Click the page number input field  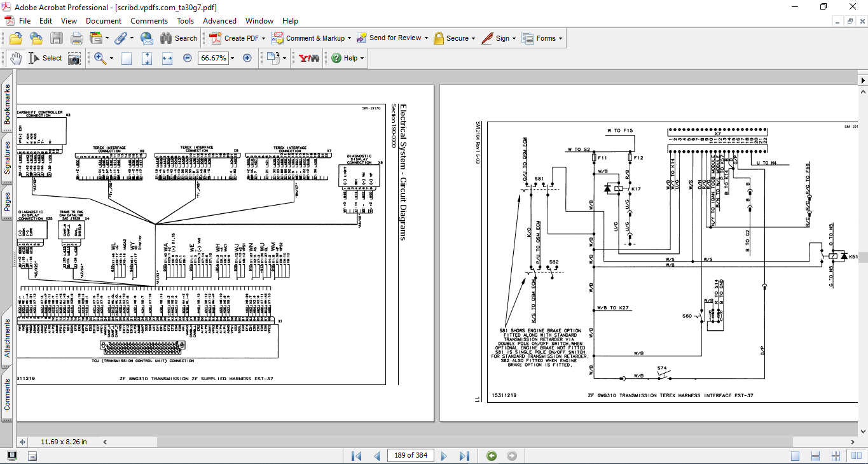pyautogui.click(x=410, y=456)
